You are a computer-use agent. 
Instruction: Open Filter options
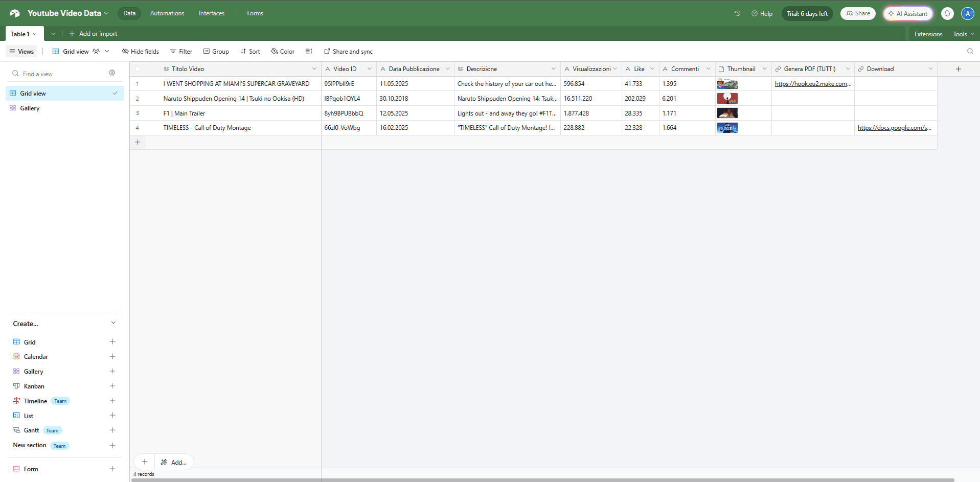[x=181, y=51]
